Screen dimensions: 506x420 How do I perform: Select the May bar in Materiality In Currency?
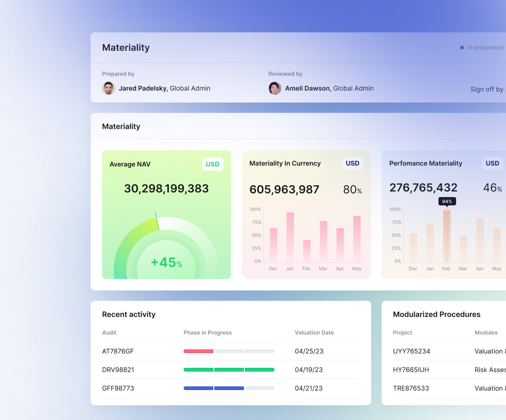(357, 238)
